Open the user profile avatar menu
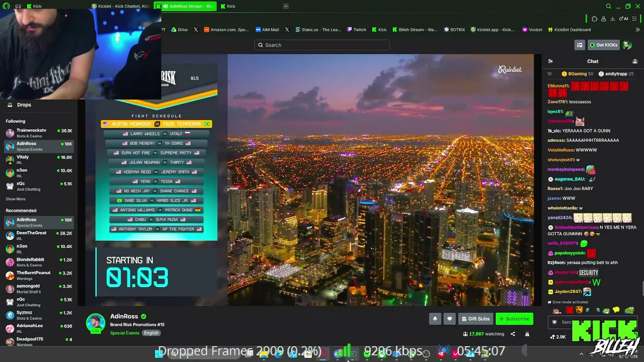The width and height of the screenshot is (644, 362). coord(627,45)
